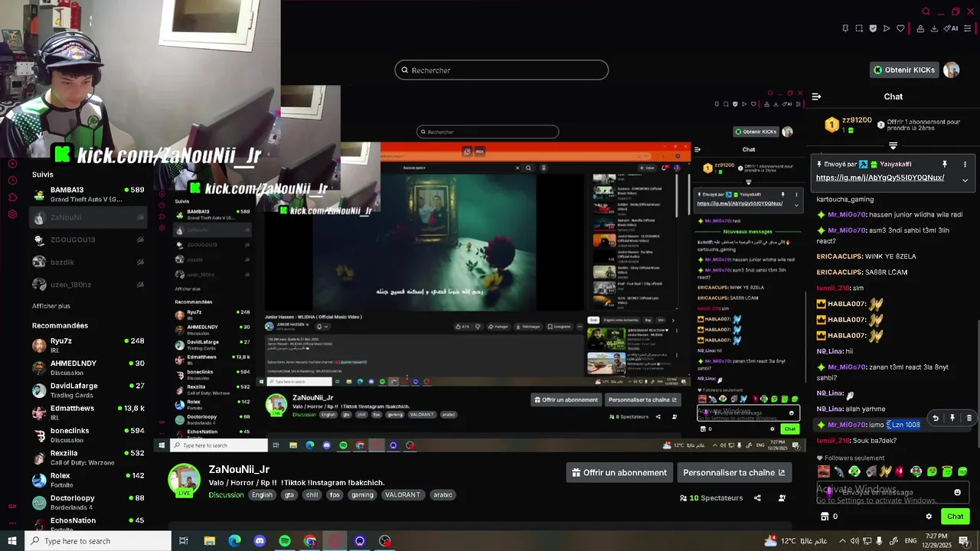Open Windows notification center icon
The image size is (980, 551).
pos(964,541)
